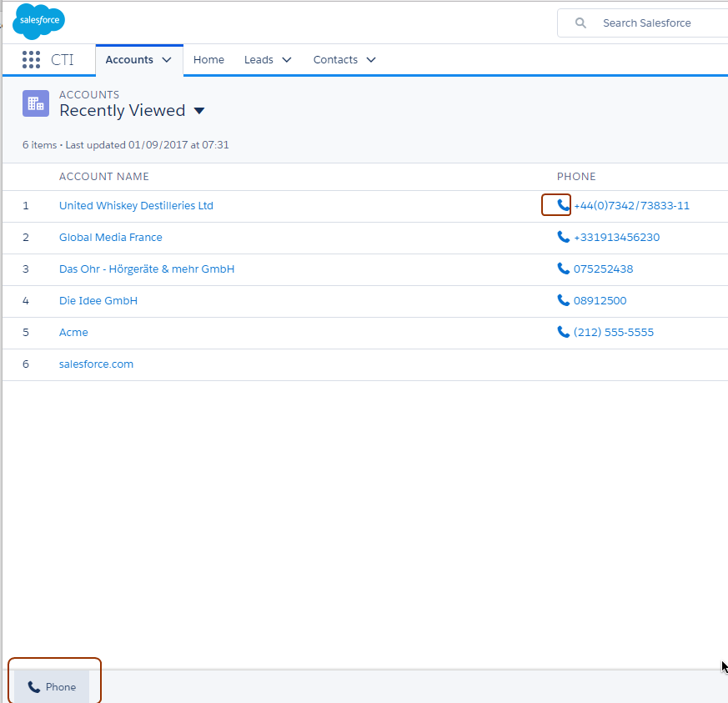Click the CTI app name label
The width and height of the screenshot is (728, 703).
tap(63, 60)
